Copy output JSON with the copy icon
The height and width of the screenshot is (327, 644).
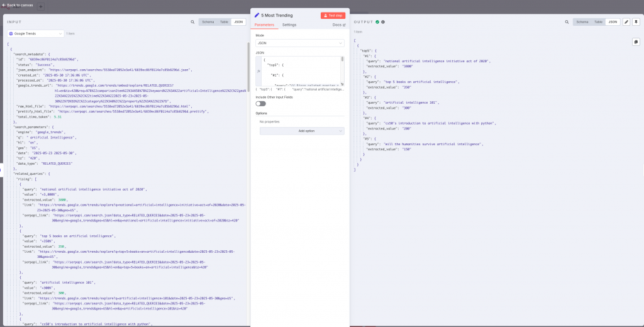coord(635,42)
